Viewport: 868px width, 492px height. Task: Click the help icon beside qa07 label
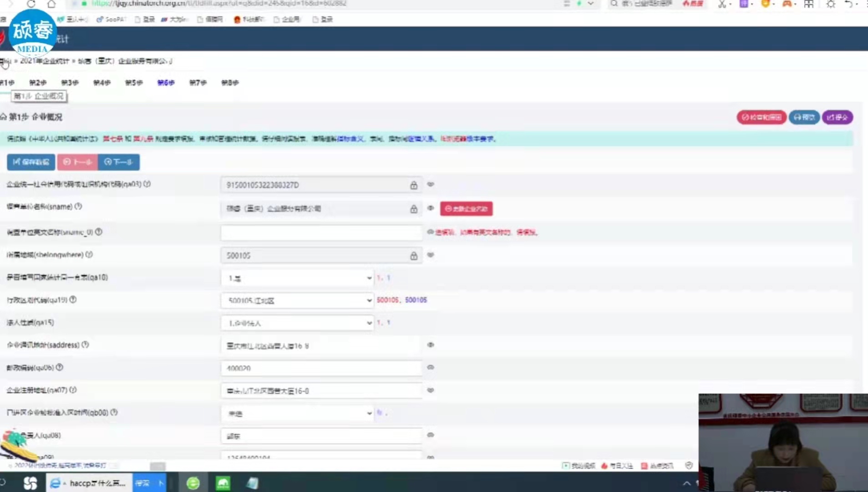(x=73, y=390)
